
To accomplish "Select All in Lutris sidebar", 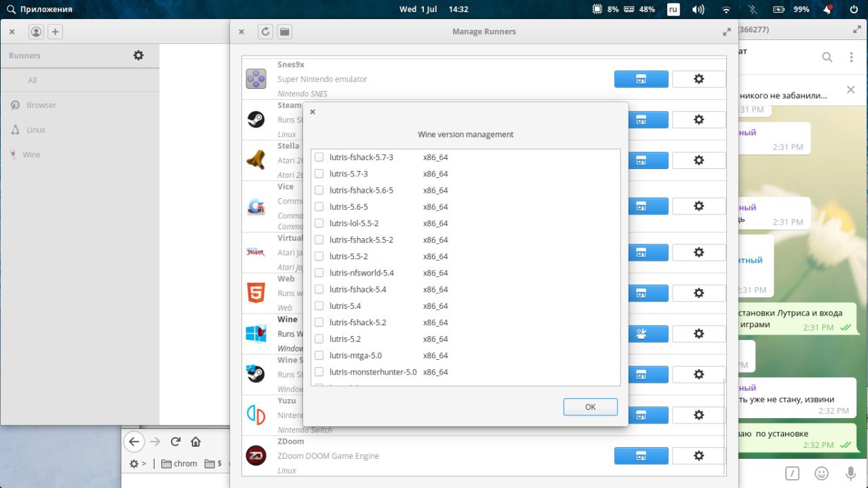I will click(80, 80).
